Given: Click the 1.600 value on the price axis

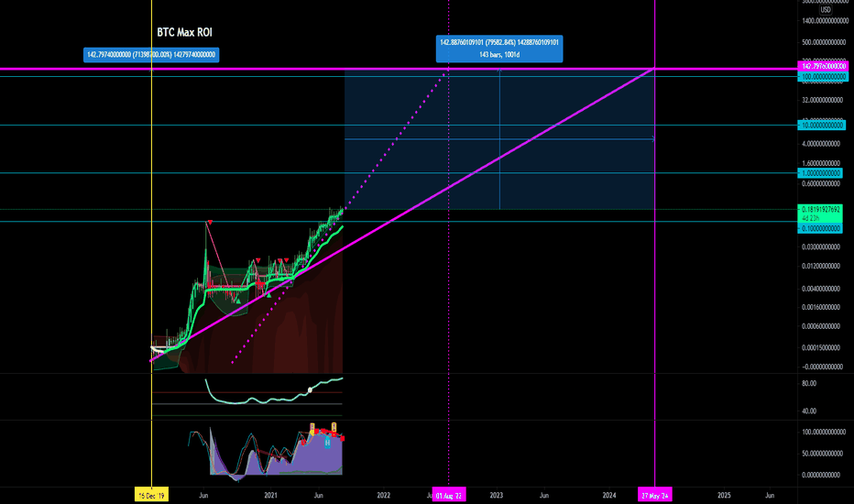Looking at the screenshot, I should (821, 163).
